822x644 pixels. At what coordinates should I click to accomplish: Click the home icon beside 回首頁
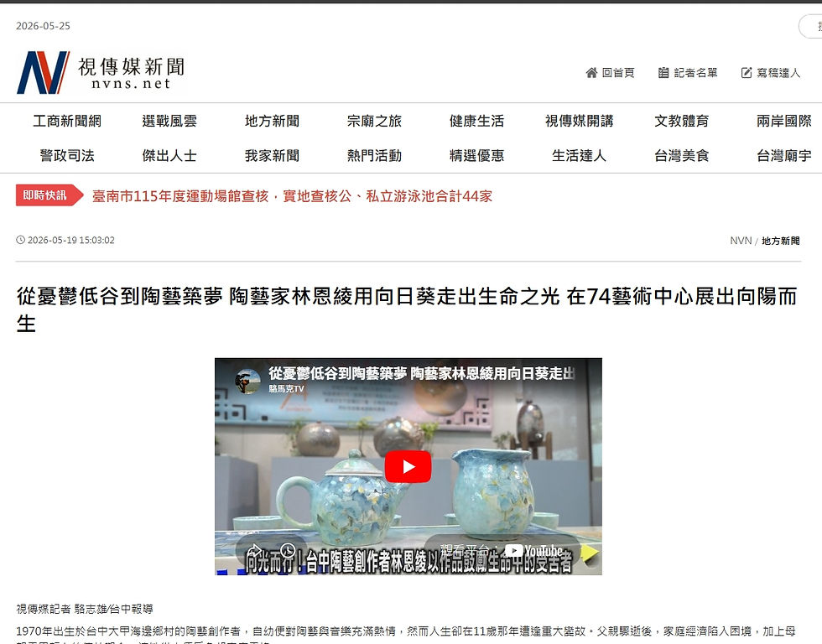591,73
